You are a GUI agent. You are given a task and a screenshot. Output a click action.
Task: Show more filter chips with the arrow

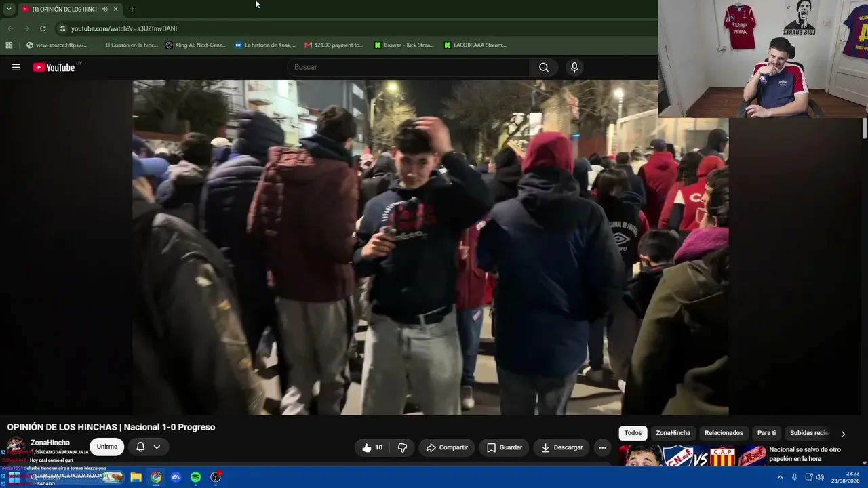(x=843, y=434)
